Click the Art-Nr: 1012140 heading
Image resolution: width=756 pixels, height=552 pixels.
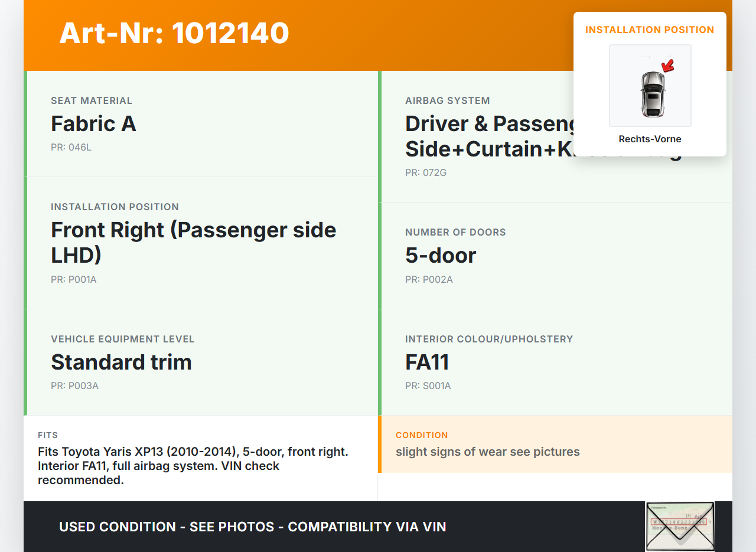point(174,33)
